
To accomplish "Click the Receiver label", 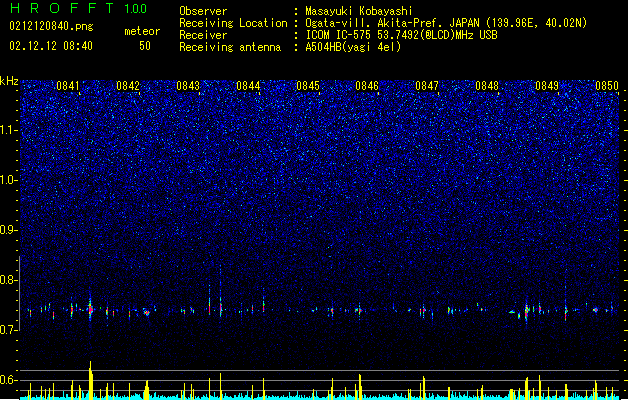I will pos(203,35).
